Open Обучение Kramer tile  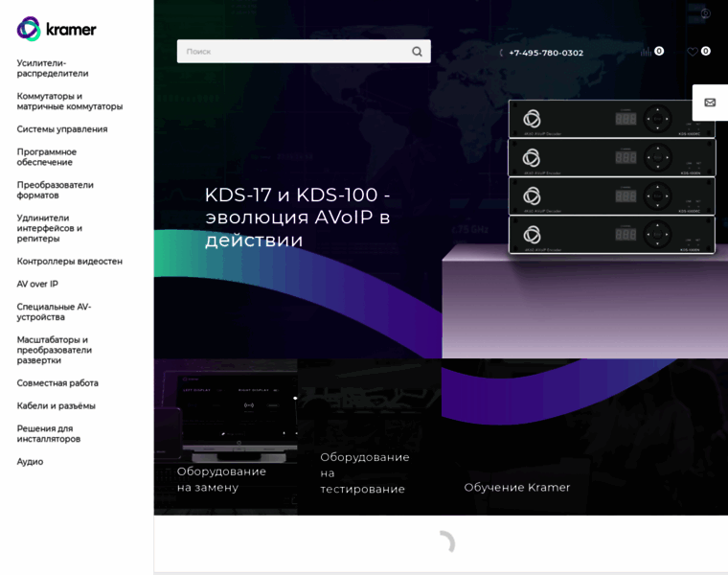[584, 437]
